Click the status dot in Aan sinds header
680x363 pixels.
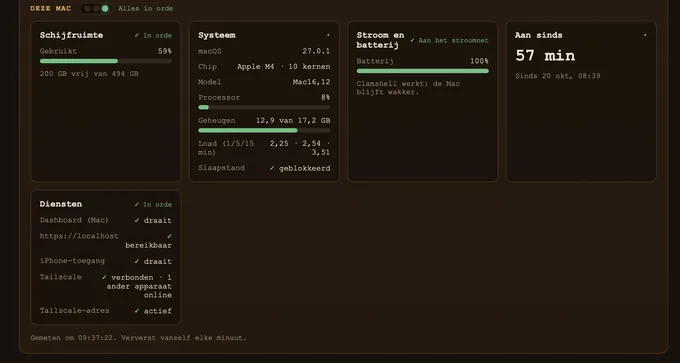coord(645,35)
